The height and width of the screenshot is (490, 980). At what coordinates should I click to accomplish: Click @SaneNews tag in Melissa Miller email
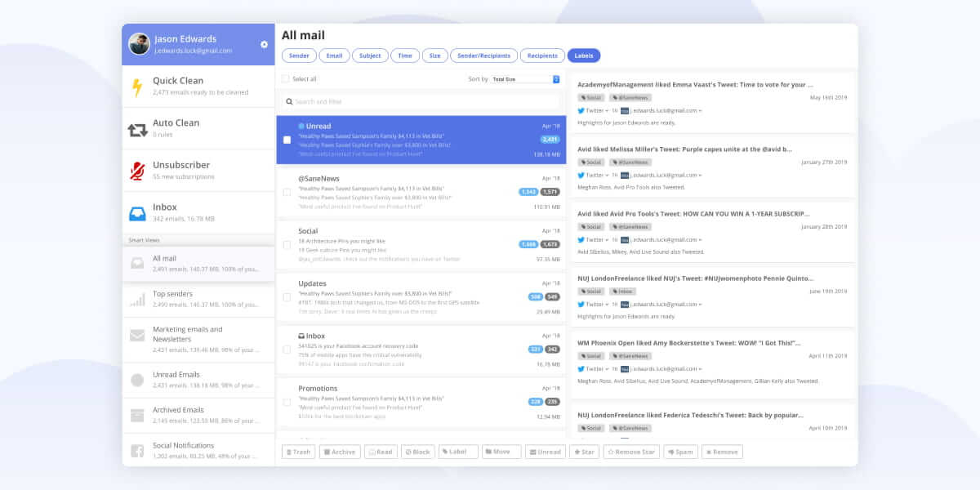(629, 162)
